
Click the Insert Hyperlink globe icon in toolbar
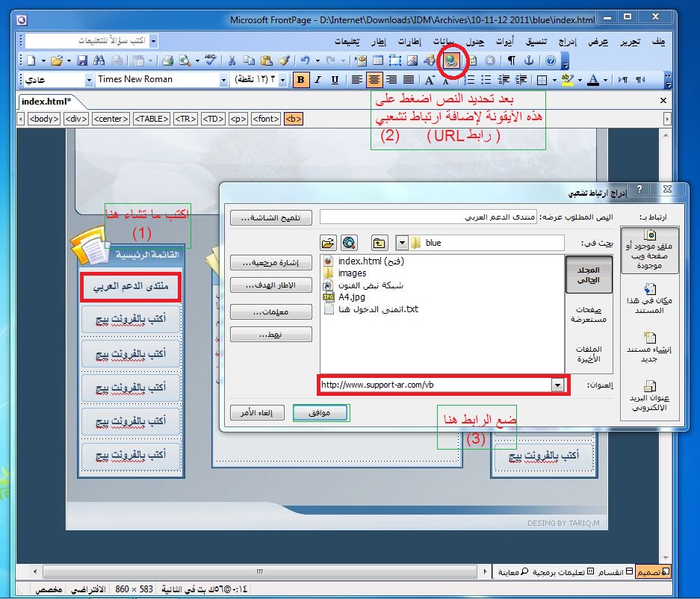pos(450,60)
